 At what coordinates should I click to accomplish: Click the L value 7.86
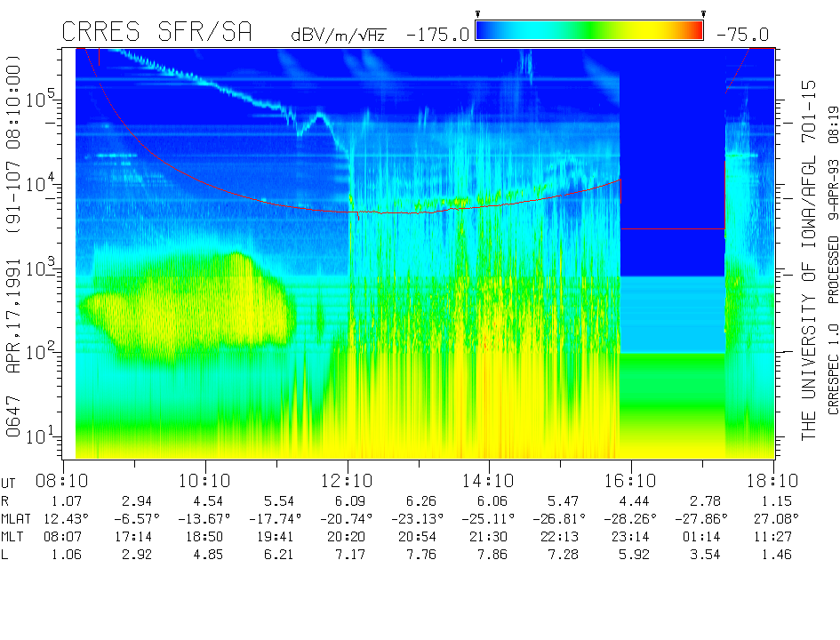click(492, 555)
